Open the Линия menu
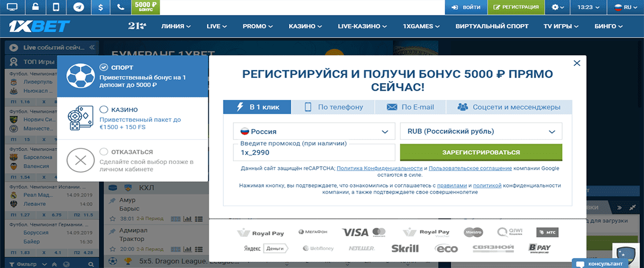This screenshot has width=644, height=268. click(x=177, y=26)
